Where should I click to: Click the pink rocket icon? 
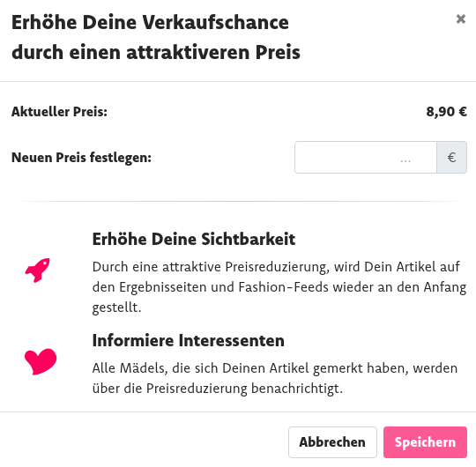[38, 270]
